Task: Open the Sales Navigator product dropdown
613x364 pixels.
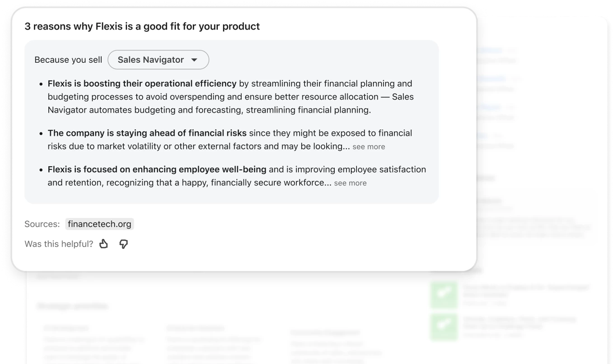Action: pyautogui.click(x=158, y=60)
